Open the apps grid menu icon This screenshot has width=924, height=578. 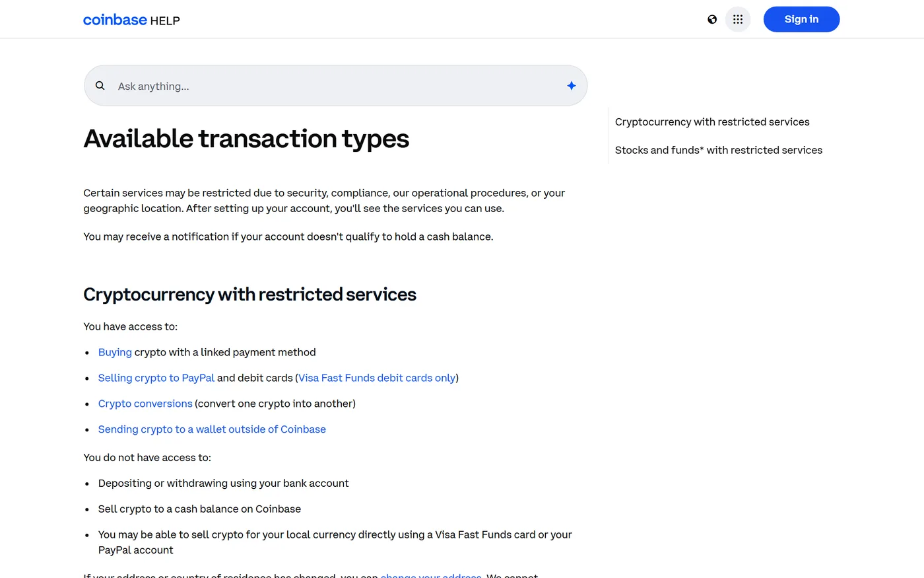(738, 19)
